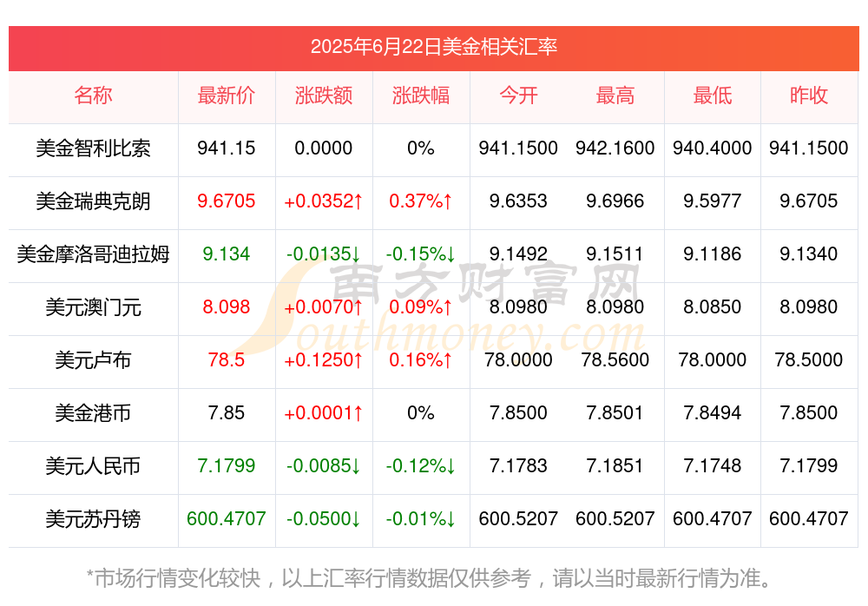Click the percentage -0.15%↓
This screenshot has width=868, height=606.
(421, 254)
